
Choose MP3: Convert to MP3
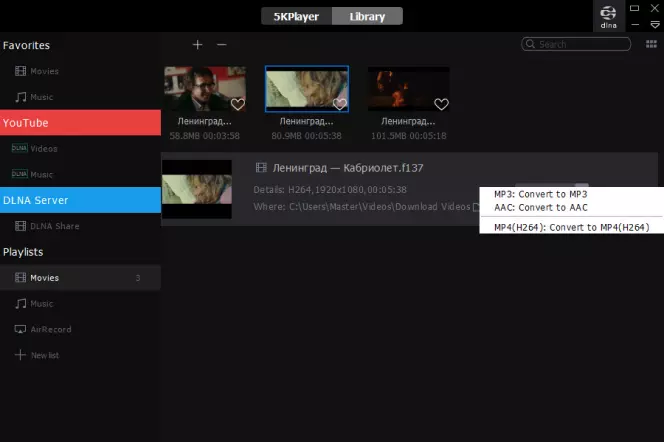pyautogui.click(x=540, y=194)
